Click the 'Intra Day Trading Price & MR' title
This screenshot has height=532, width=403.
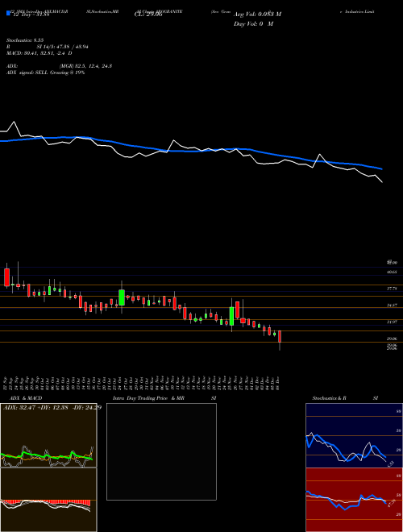click(148, 398)
